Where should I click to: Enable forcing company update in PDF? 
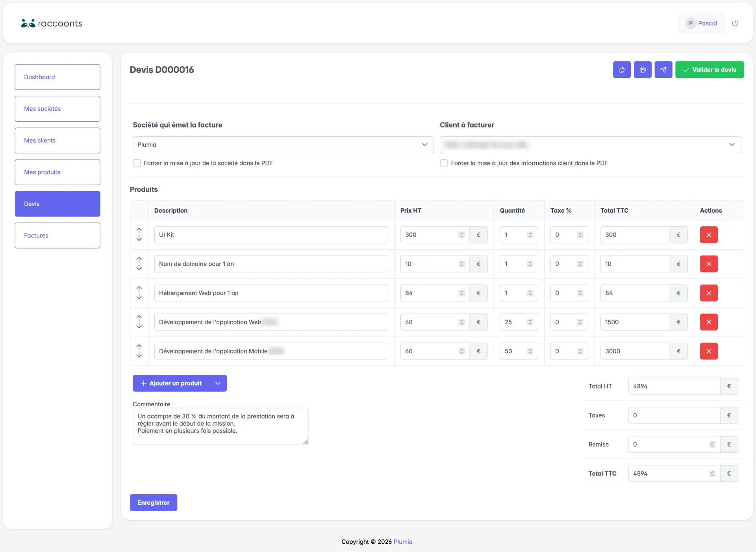(x=137, y=163)
